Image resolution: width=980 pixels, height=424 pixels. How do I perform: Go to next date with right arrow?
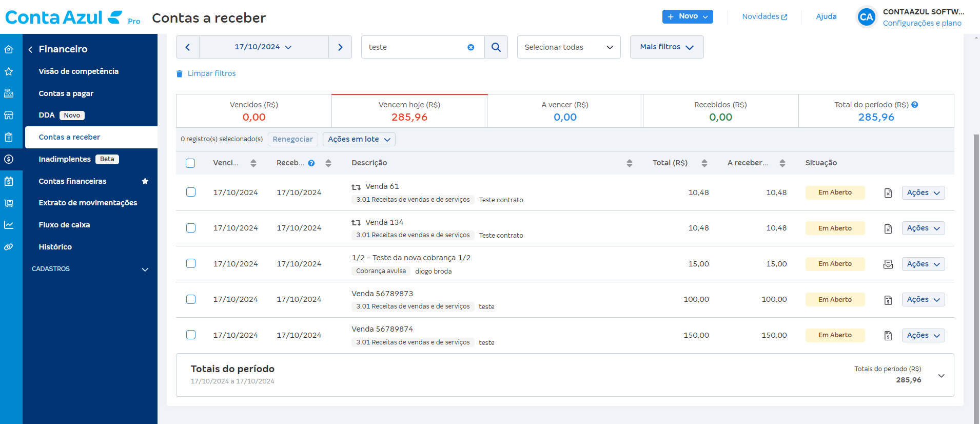(x=340, y=47)
